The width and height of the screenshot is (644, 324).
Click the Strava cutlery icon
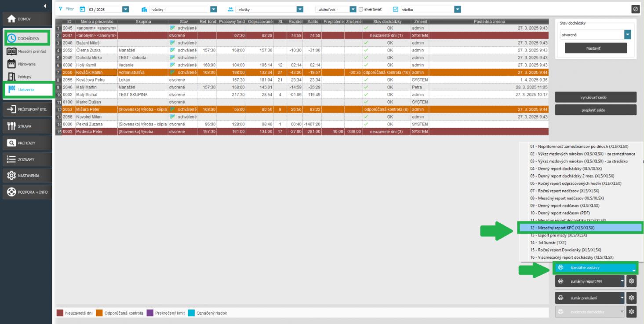[x=12, y=126]
